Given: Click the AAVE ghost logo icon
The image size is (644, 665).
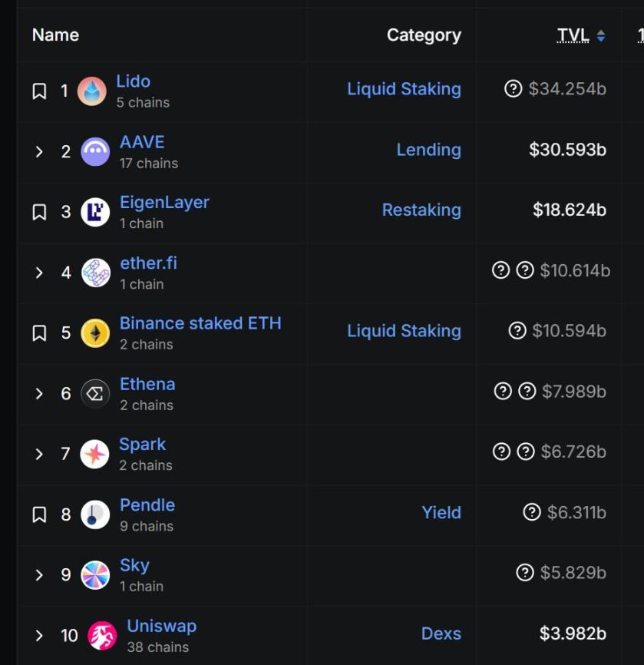Looking at the screenshot, I should coord(95,152).
